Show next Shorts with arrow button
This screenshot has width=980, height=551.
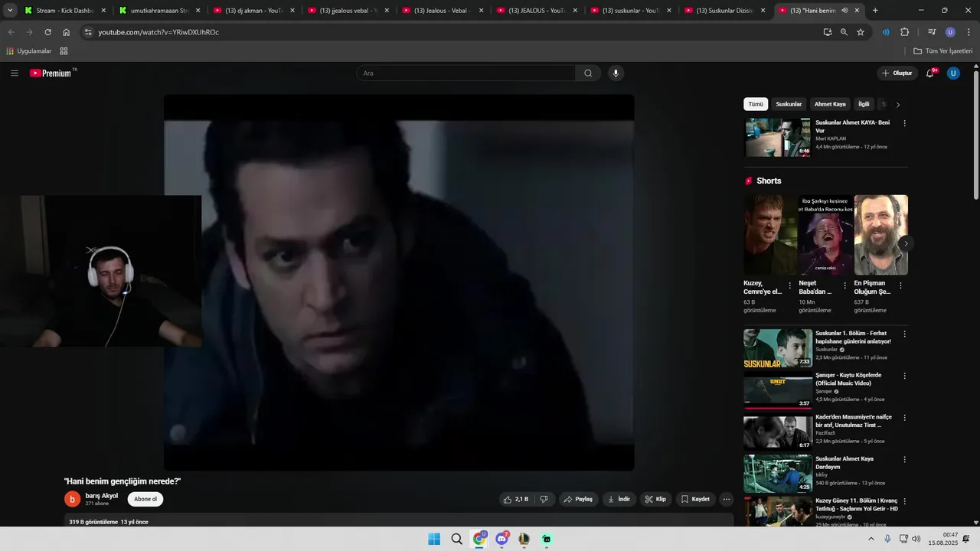click(x=906, y=243)
